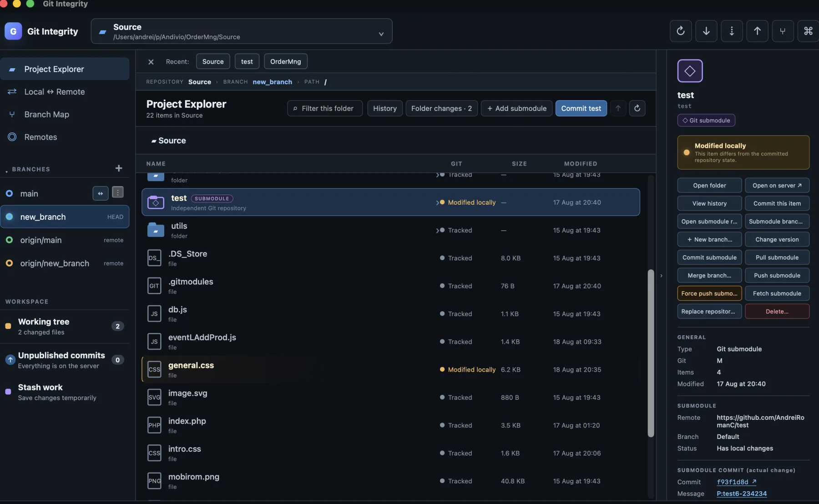Go to the Remotes view
Image resolution: width=819 pixels, height=504 pixels.
(x=65, y=137)
